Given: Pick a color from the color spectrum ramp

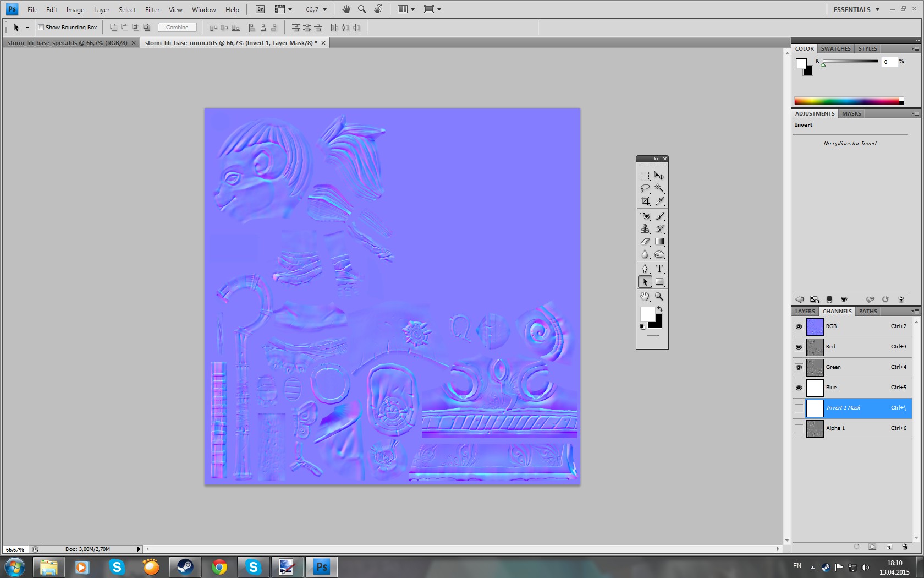Looking at the screenshot, I should [x=849, y=101].
